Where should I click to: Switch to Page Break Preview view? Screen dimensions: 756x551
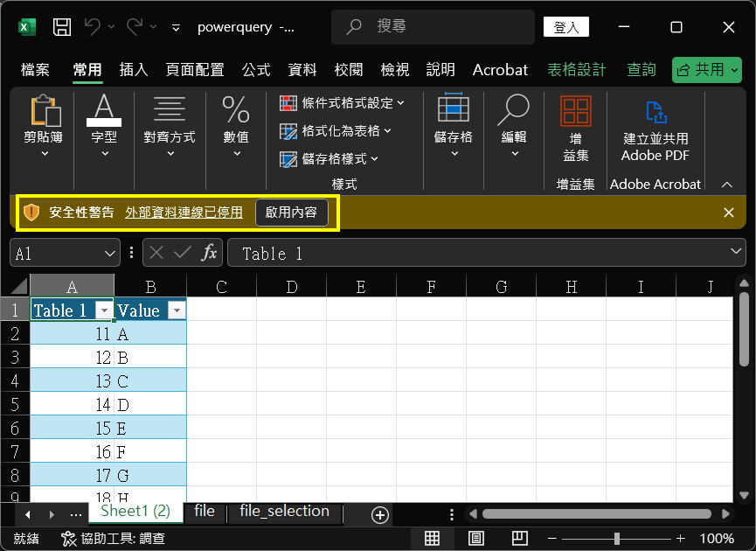[520, 538]
